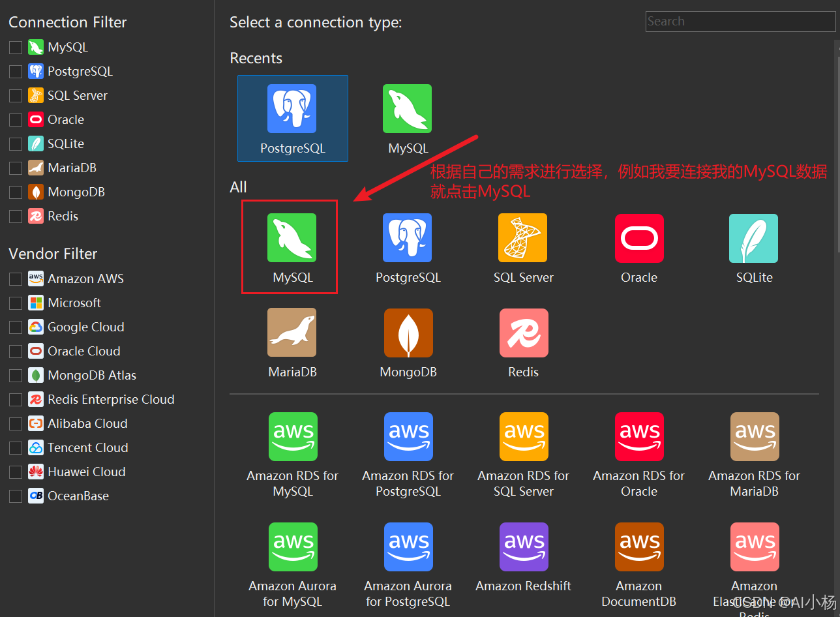The height and width of the screenshot is (617, 840).
Task: Select Amazon RDS for MariaDB
Action: tap(754, 455)
